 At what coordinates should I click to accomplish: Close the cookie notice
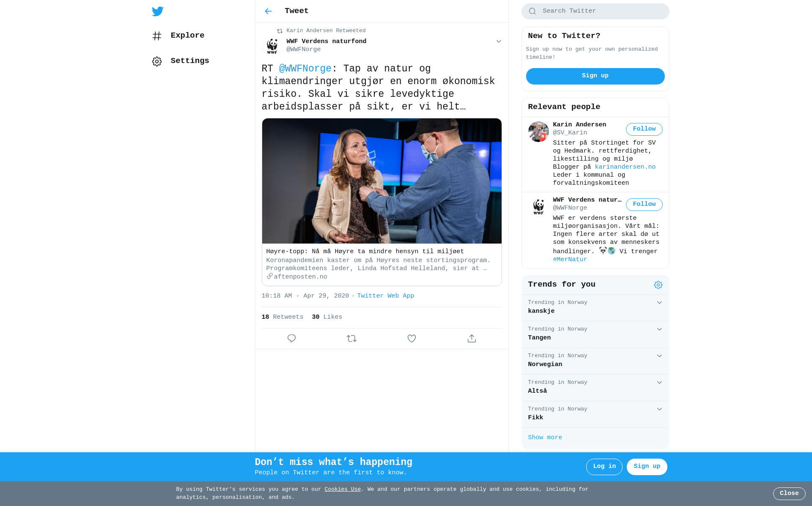point(789,494)
